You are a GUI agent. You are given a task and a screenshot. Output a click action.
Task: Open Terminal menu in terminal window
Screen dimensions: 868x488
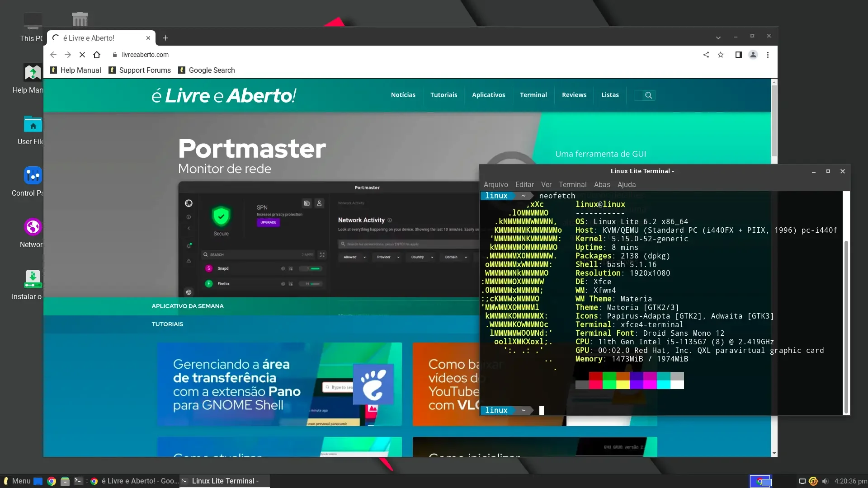572,184
